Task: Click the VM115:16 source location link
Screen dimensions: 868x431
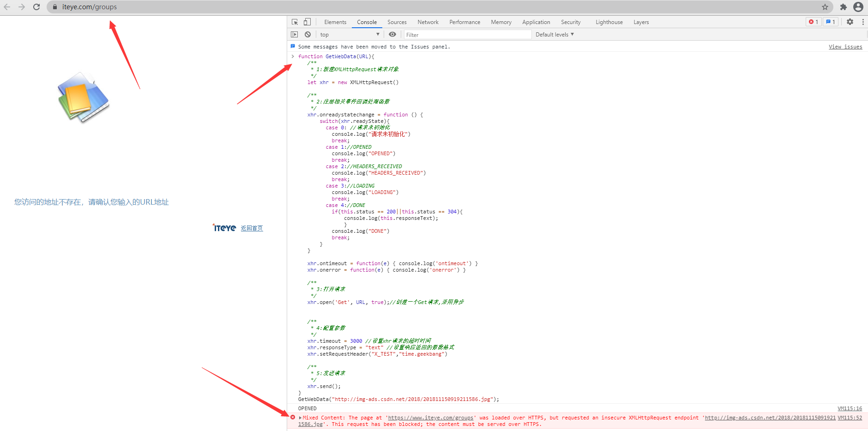Action: [x=850, y=408]
